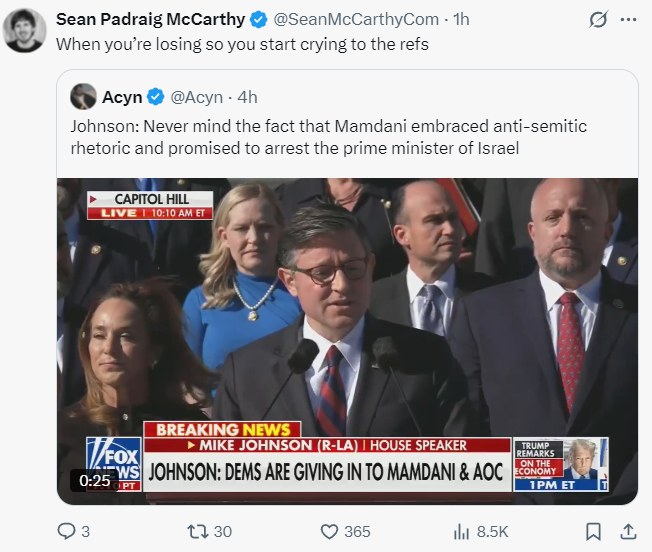Click the Acyn account name
Image resolution: width=652 pixels, height=552 pixels.
122,97
